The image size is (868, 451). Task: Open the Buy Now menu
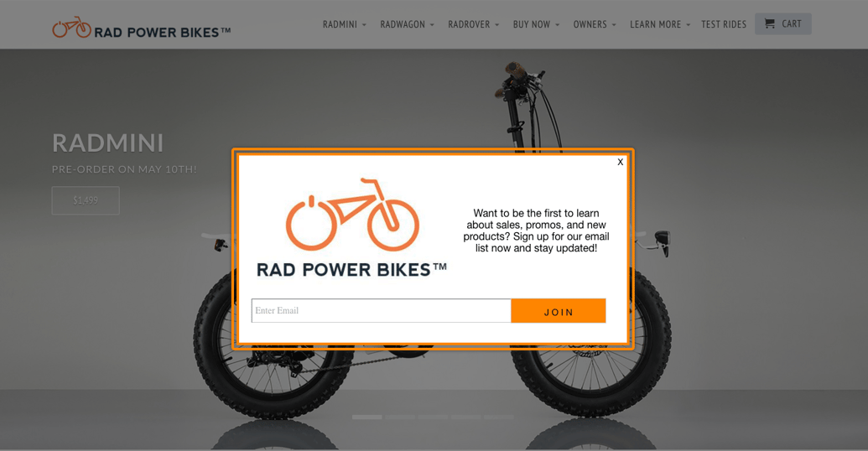pos(536,24)
